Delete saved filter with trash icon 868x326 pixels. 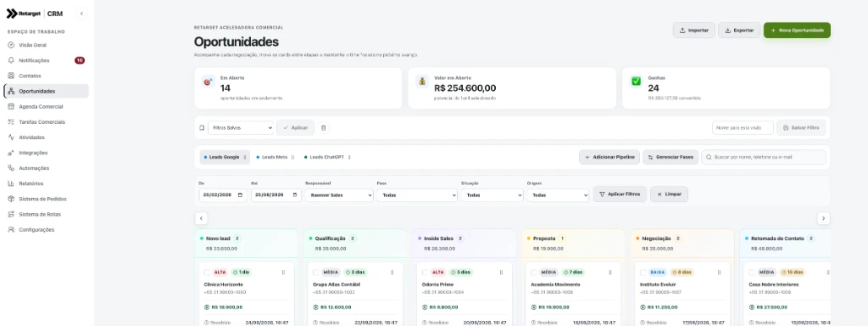click(x=325, y=127)
